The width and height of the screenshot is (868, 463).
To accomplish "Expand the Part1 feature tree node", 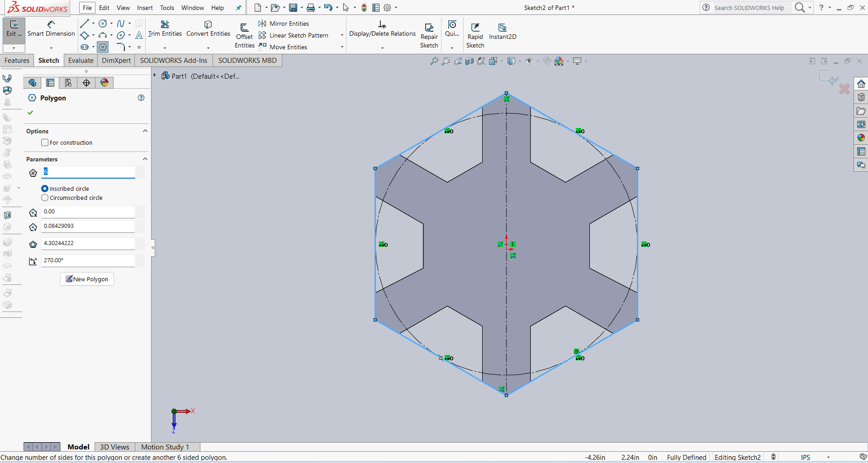I will pos(155,76).
